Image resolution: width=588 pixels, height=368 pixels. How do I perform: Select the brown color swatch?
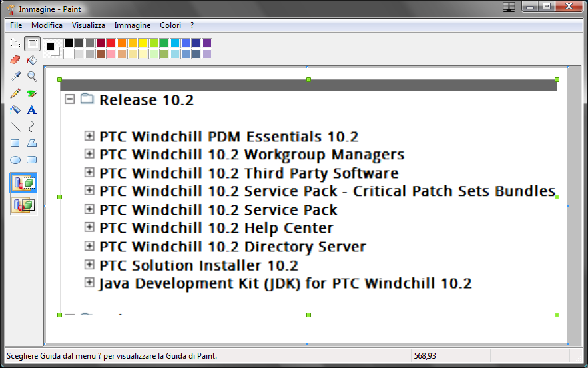100,54
